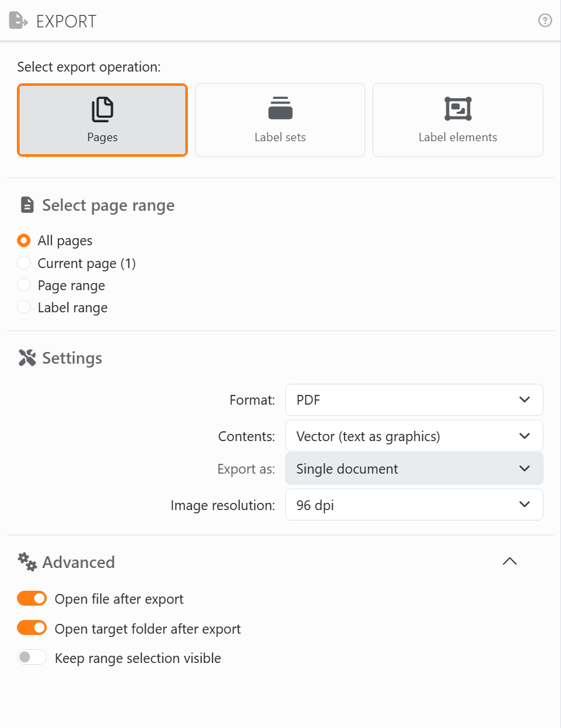Click the Settings tools icon

pyautogui.click(x=27, y=358)
